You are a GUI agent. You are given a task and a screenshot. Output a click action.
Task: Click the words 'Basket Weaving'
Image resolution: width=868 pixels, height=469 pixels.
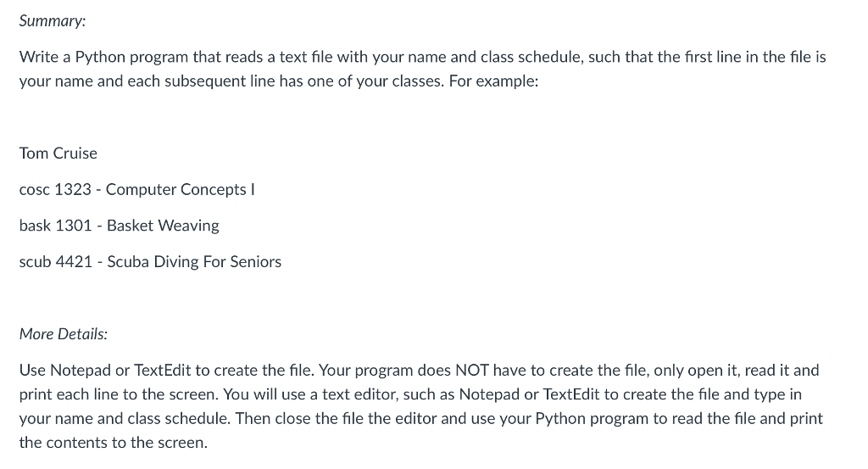pyautogui.click(x=163, y=226)
